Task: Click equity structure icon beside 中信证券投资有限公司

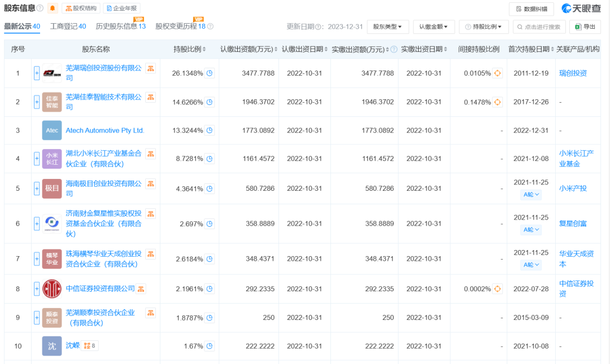Action: click(x=141, y=289)
